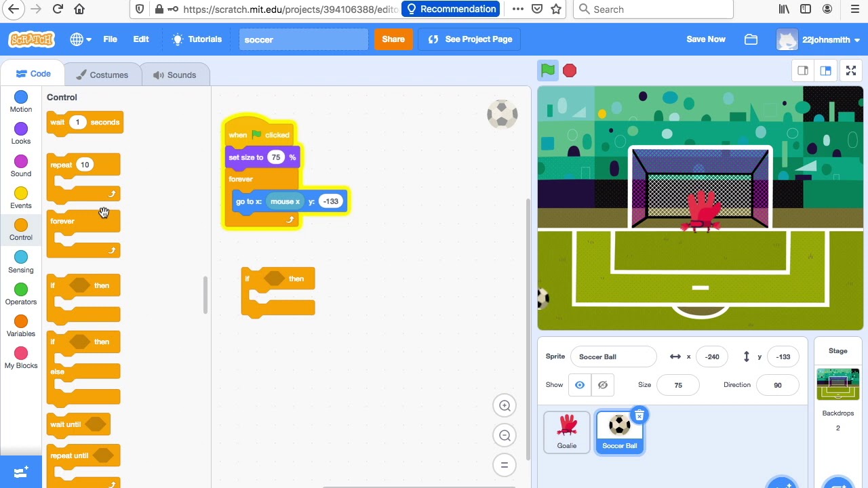868x488 pixels.
Task: Open the language globe dropdown
Action: [x=81, y=39]
